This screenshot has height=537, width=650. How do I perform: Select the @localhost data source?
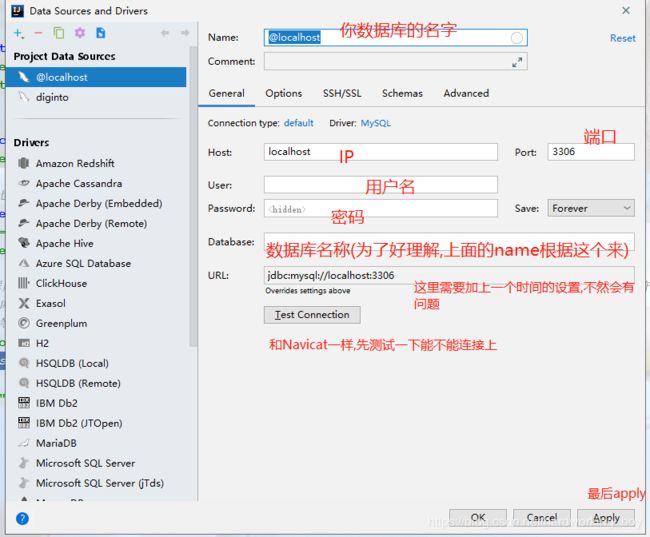pos(96,77)
